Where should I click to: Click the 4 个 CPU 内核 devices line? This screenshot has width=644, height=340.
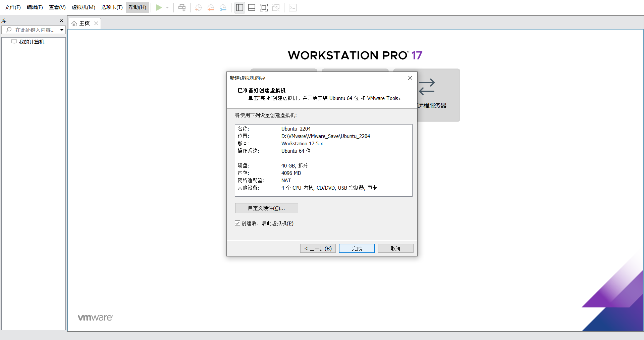(329, 188)
